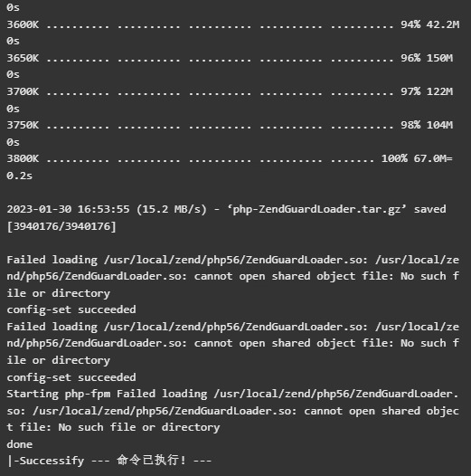Click the [3940176/3940176] byte count line
471x476 pixels.
point(61,226)
